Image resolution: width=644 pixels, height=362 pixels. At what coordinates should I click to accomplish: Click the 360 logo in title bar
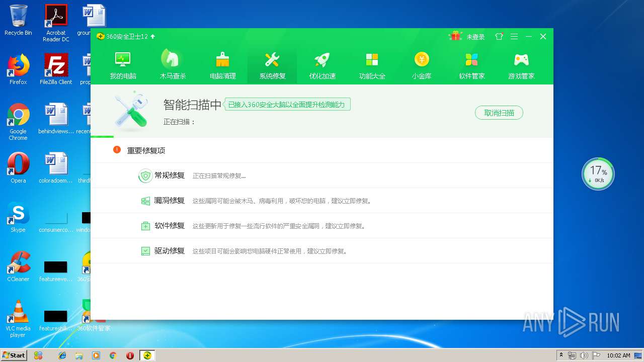click(x=101, y=36)
